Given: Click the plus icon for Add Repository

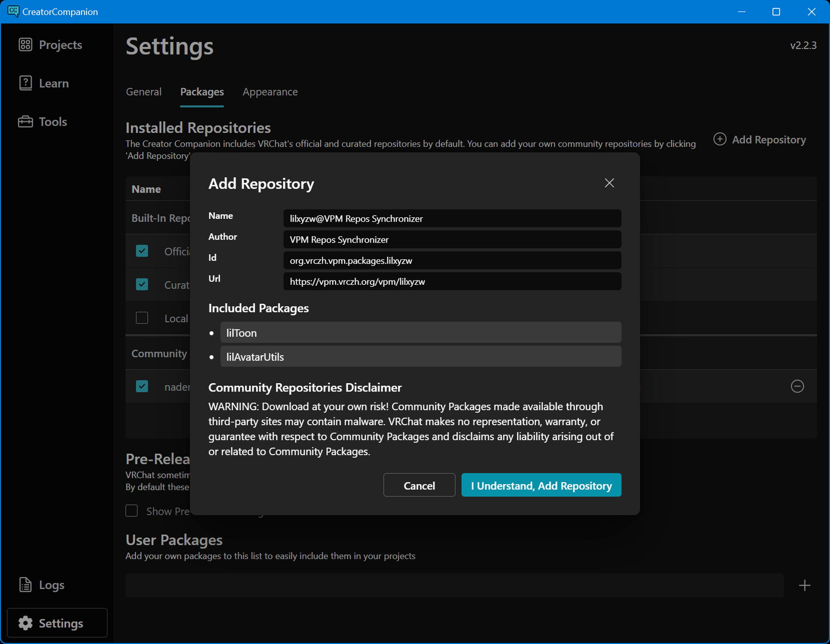Looking at the screenshot, I should tap(720, 139).
